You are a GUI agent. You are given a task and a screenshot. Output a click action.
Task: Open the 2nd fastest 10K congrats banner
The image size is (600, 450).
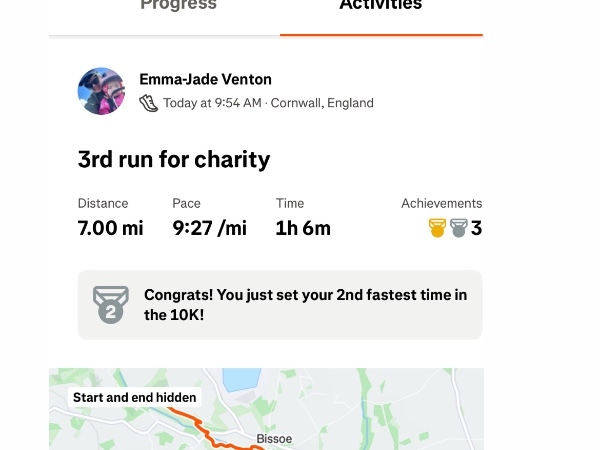[280, 305]
